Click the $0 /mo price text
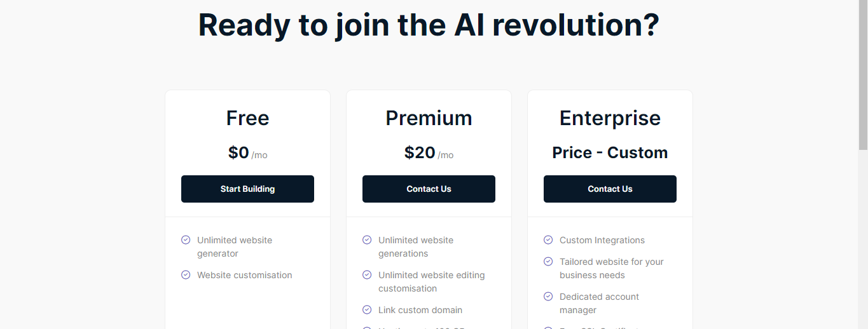The width and height of the screenshot is (868, 329). pos(247,153)
